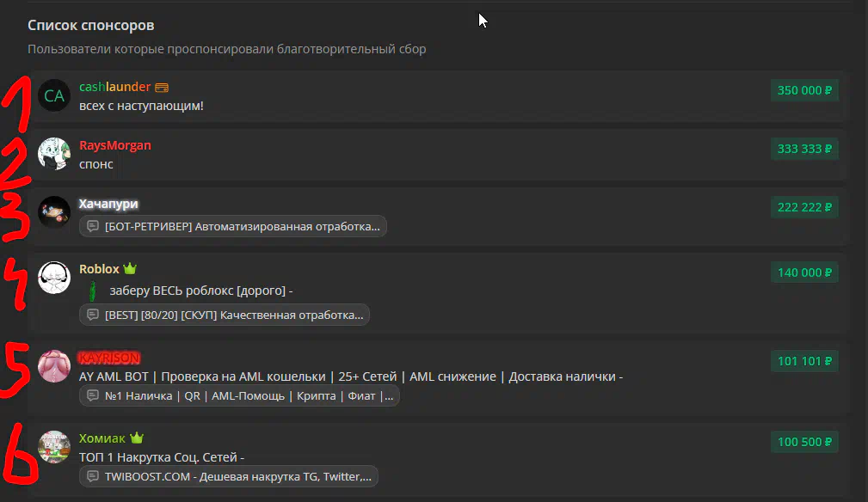Open RaysMorgan's profile picture
This screenshot has height=502, width=868.
pyautogui.click(x=54, y=153)
